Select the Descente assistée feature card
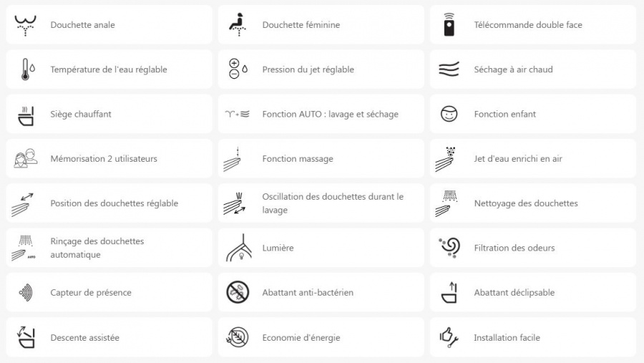 click(x=109, y=337)
